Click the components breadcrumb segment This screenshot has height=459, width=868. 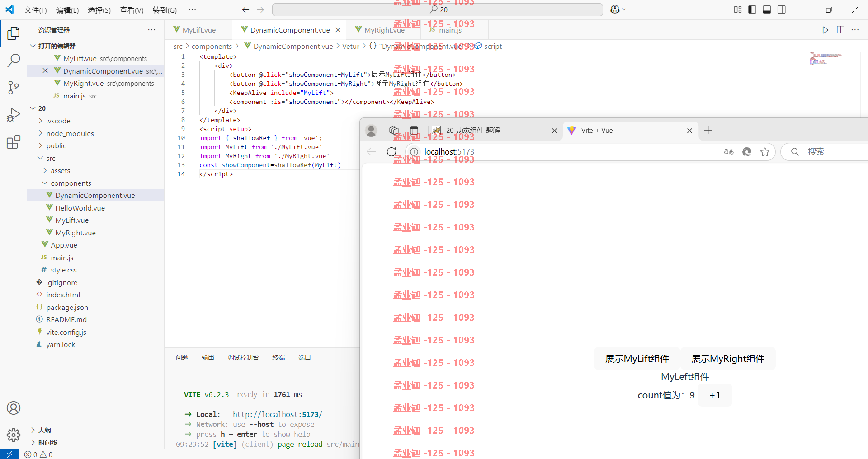pos(212,46)
